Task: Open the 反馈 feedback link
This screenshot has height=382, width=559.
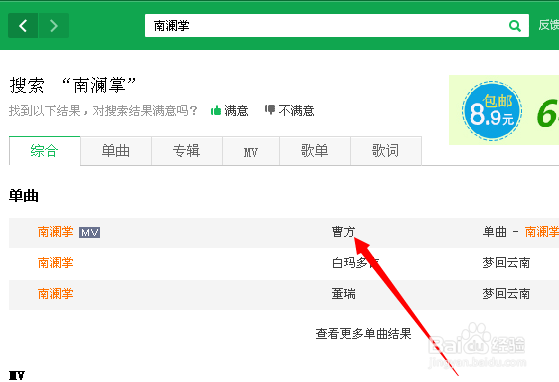Action: [548, 25]
